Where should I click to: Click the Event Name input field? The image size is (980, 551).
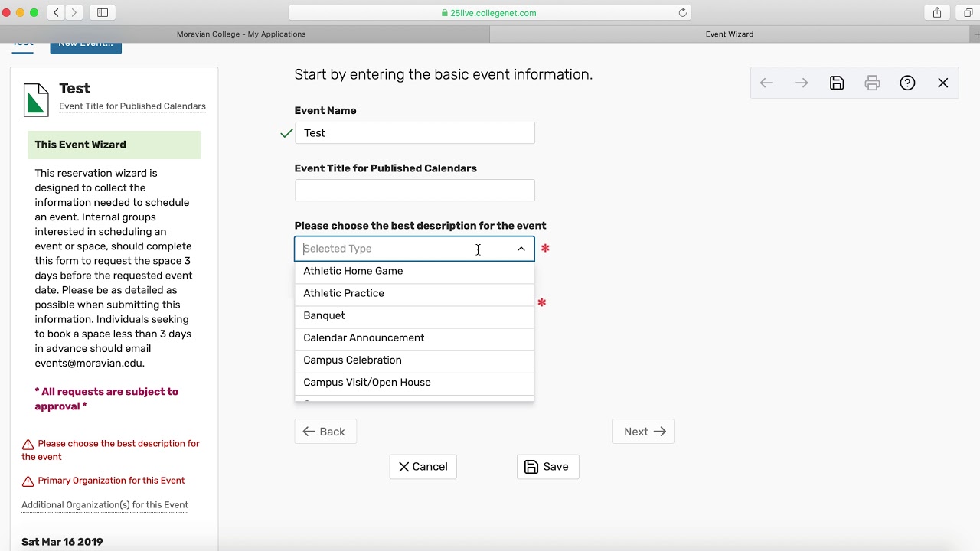pyautogui.click(x=414, y=133)
